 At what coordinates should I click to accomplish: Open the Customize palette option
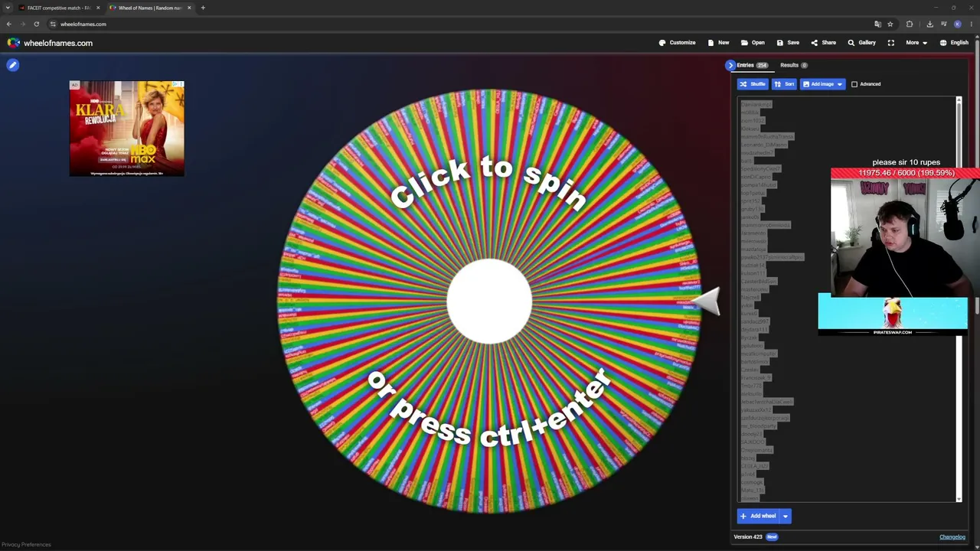point(677,43)
